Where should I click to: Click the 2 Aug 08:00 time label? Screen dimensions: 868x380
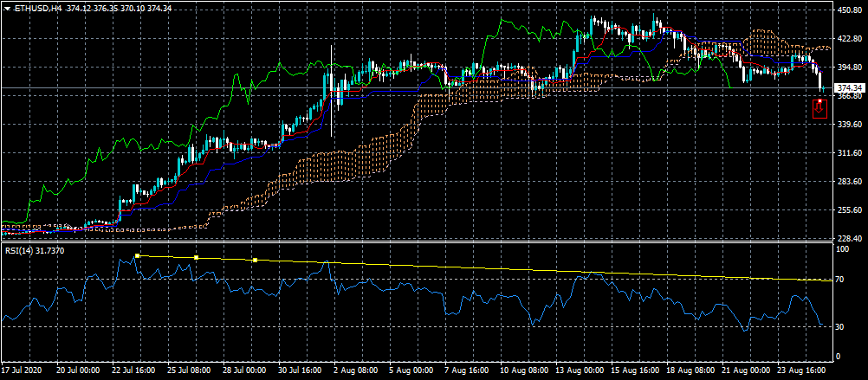[x=357, y=370]
